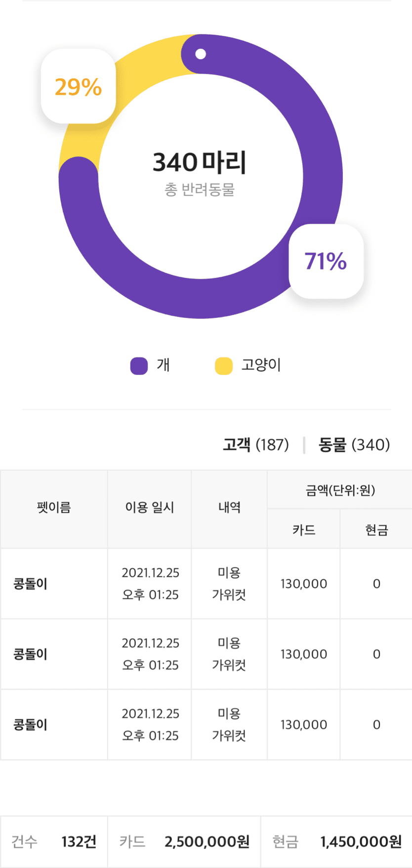
Task: Open the first 콩돌이 pet name entry
Action: coord(31,584)
